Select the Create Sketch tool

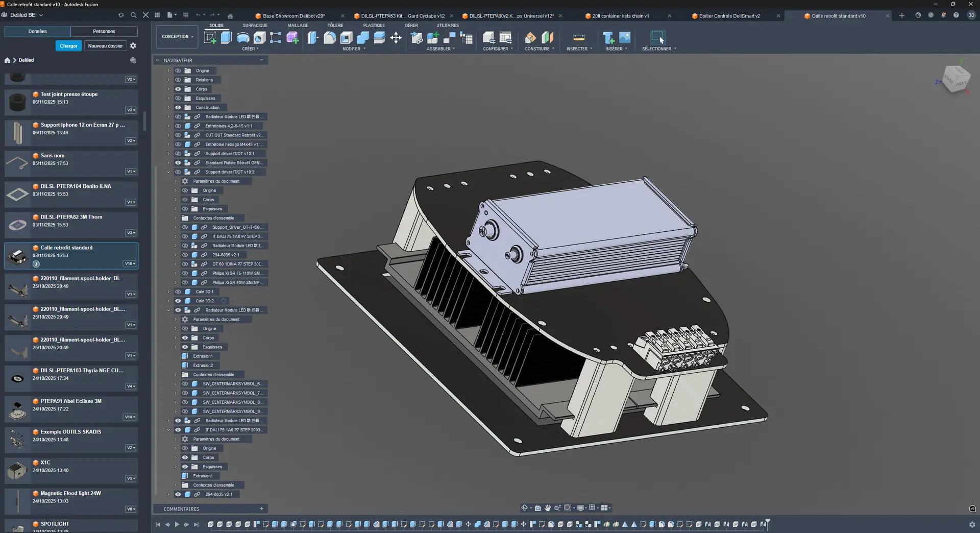210,38
